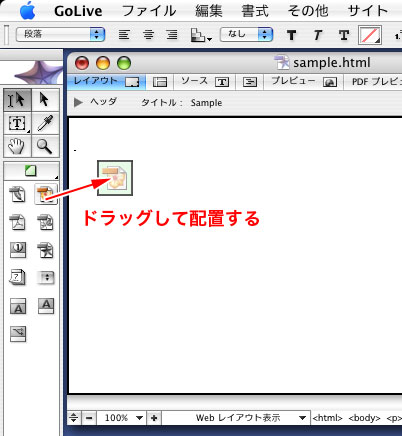Click the placed Smart object in page

(x=115, y=178)
